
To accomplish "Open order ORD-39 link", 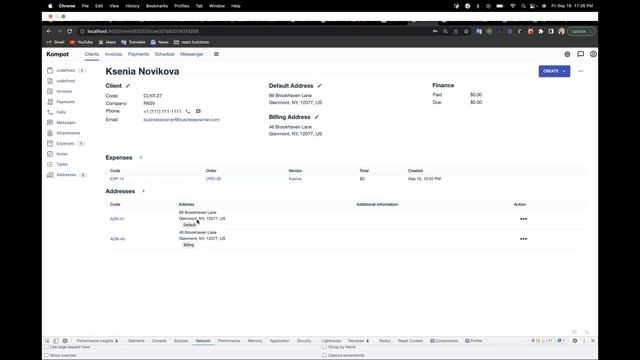I will (x=213, y=179).
